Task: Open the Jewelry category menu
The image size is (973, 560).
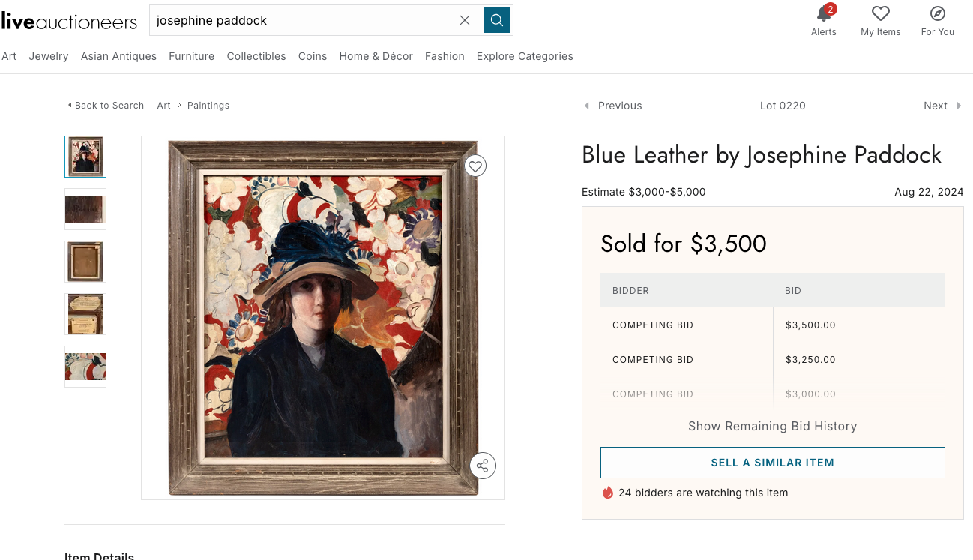Action: [49, 56]
